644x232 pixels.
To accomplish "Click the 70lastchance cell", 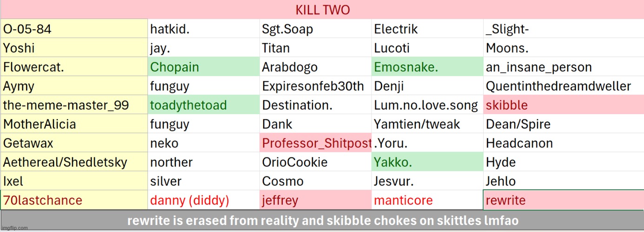I will pyautogui.click(x=74, y=200).
